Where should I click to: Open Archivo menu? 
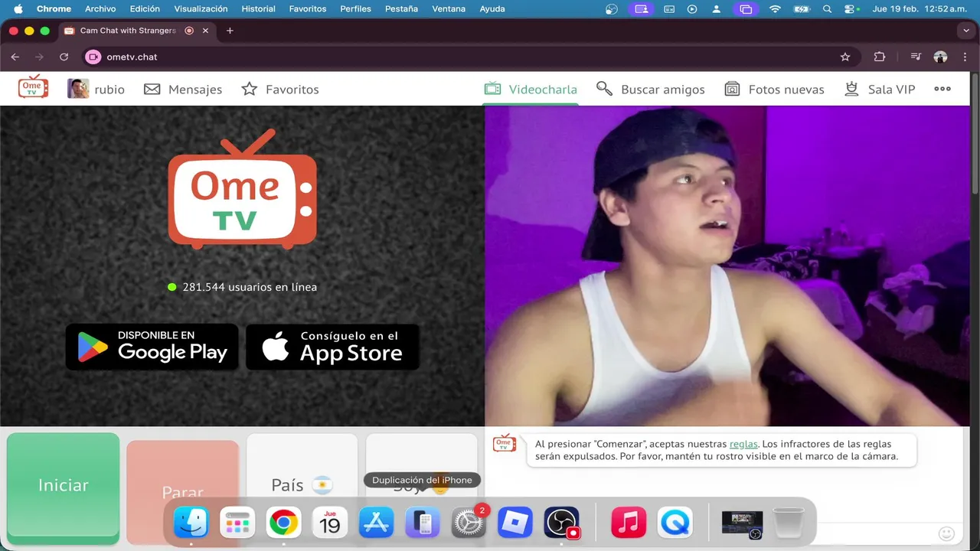point(100,9)
